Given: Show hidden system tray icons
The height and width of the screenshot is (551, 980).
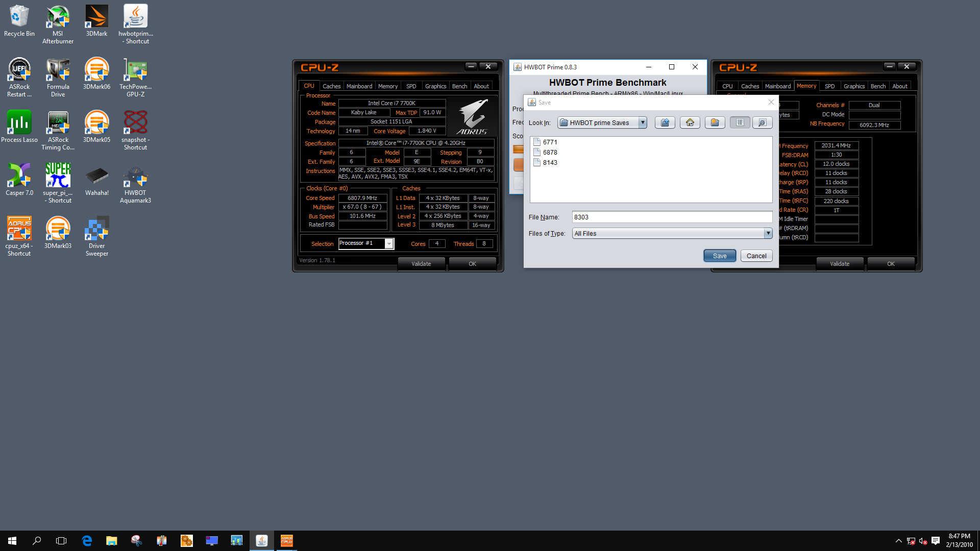Looking at the screenshot, I should [898, 541].
